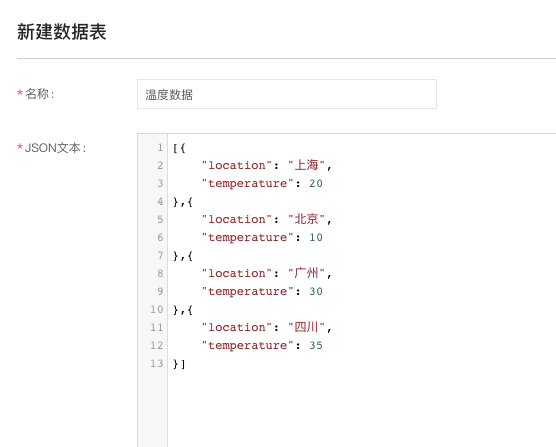
Task: Click the temperature value 30 on line 9
Action: coord(316,291)
